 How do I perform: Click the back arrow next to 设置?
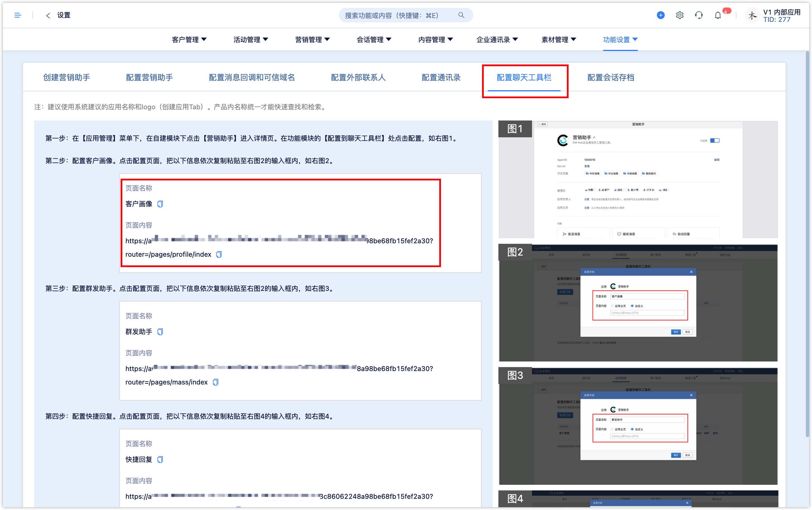tap(48, 15)
